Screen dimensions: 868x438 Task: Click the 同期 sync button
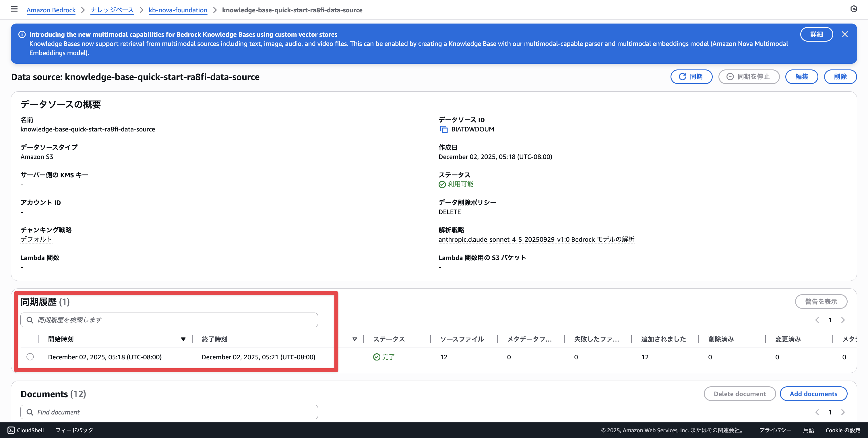pyautogui.click(x=691, y=77)
